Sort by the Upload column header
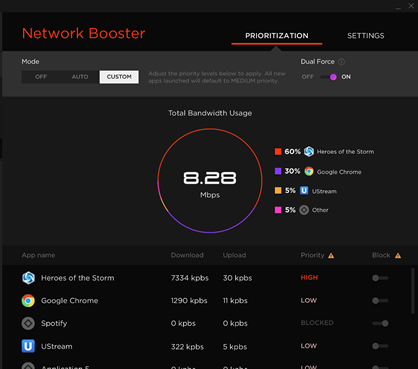 [x=234, y=255]
